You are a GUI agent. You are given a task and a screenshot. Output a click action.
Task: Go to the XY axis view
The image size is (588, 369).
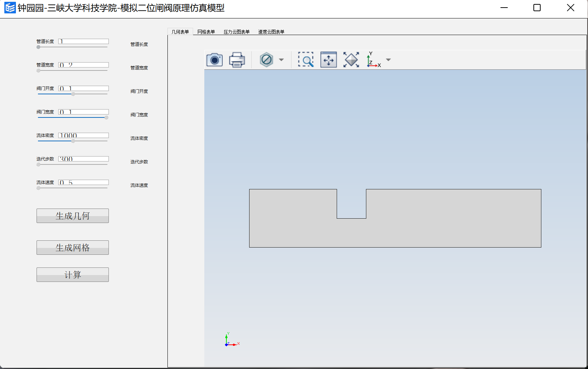[x=374, y=60]
